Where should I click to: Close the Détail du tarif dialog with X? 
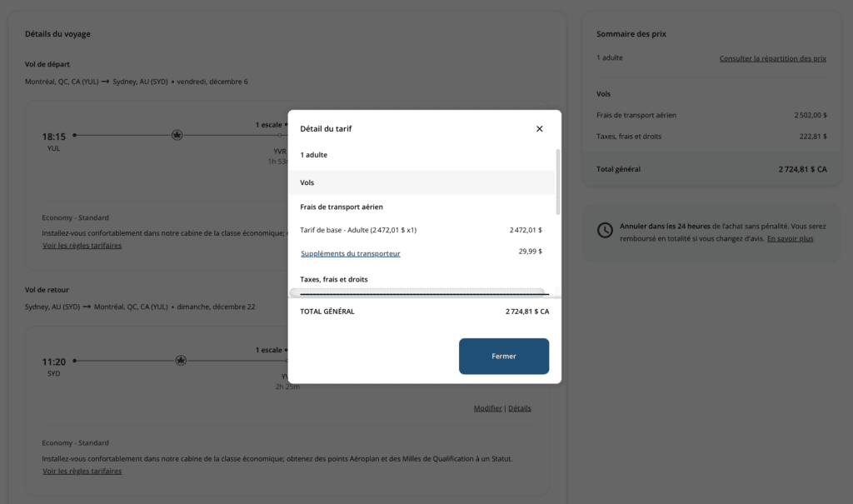coord(539,129)
